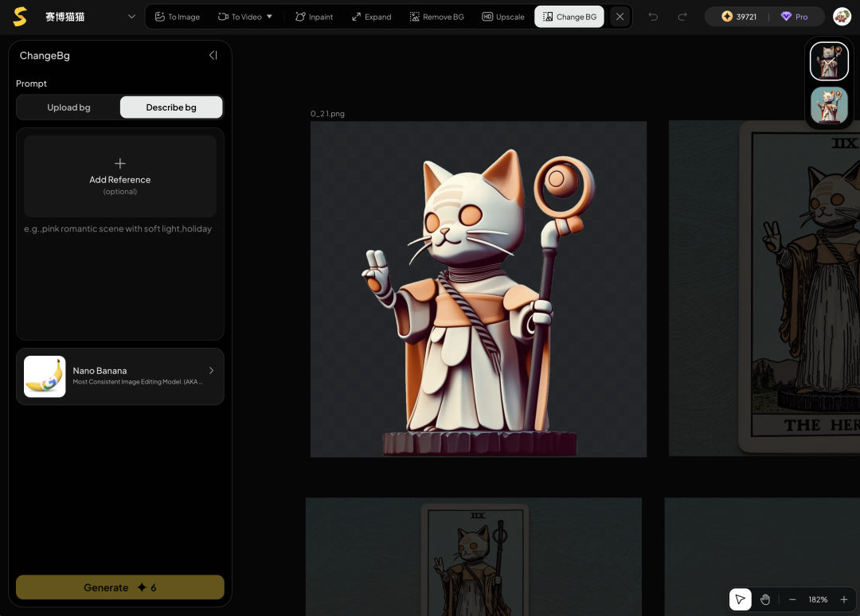Image resolution: width=860 pixels, height=616 pixels.
Task: Undo the last action
Action: point(653,17)
